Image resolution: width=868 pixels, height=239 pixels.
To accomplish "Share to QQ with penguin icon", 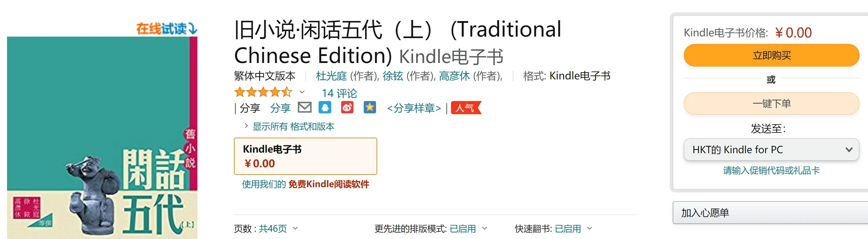I will pyautogui.click(x=325, y=107).
